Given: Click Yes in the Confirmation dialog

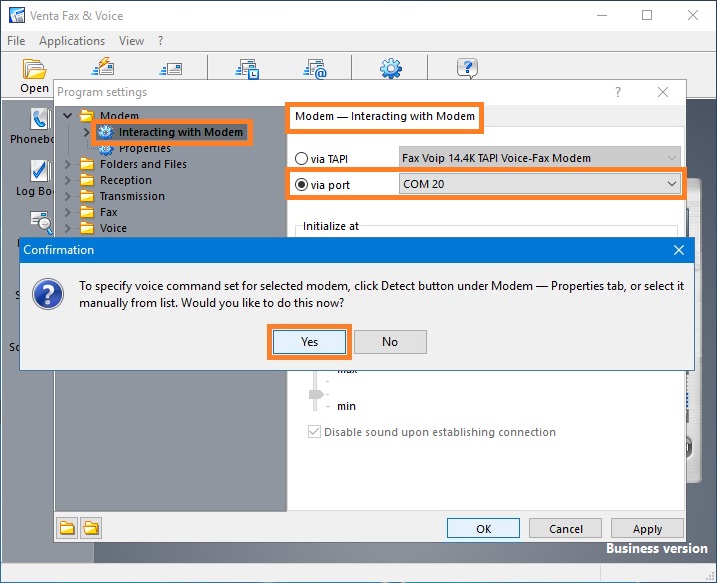Looking at the screenshot, I should pos(310,342).
